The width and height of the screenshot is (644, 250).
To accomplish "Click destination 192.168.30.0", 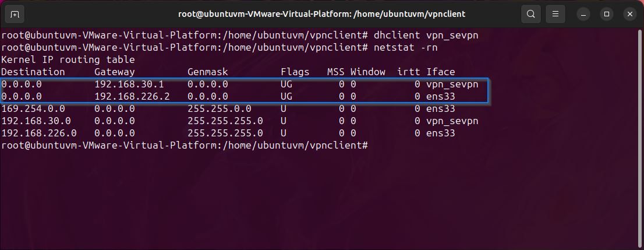I will click(36, 121).
